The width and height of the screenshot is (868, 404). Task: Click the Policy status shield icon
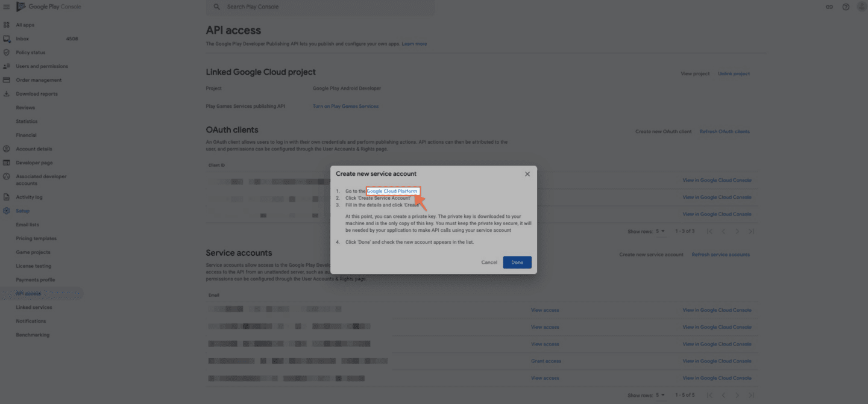pyautogui.click(x=7, y=52)
